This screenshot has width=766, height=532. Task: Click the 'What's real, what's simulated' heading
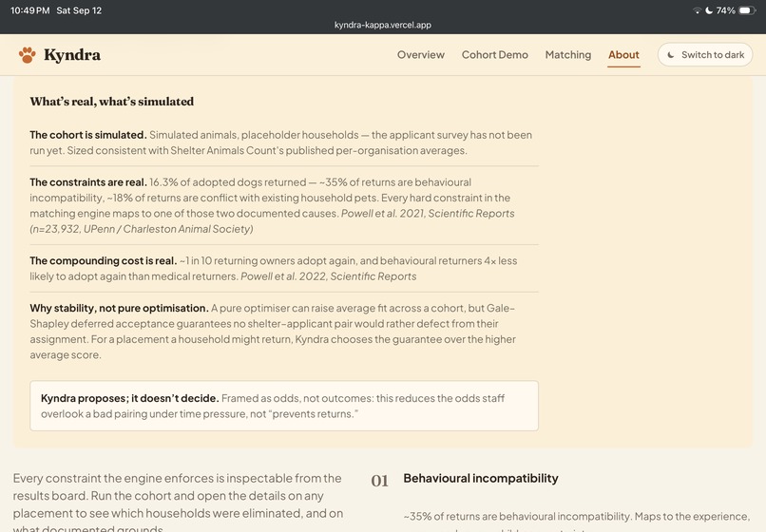coord(112,102)
